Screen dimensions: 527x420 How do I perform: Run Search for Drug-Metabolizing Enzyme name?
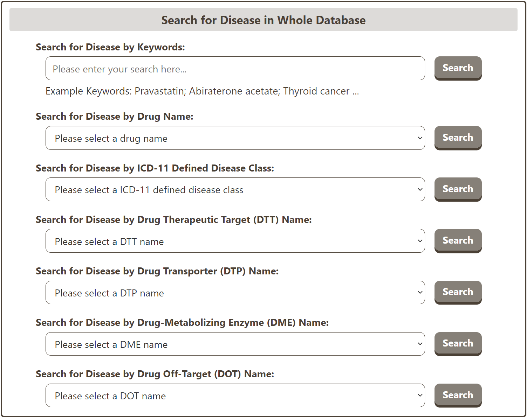[458, 343]
